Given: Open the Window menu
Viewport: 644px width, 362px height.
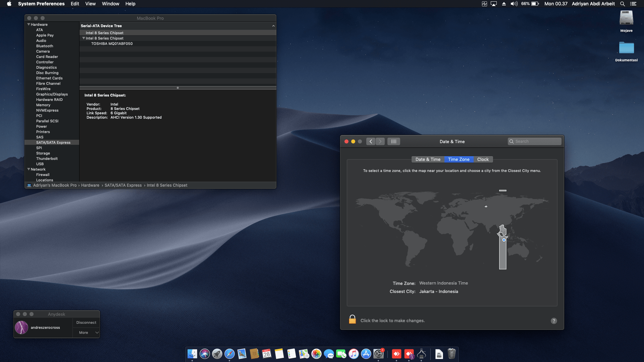Looking at the screenshot, I should coord(110,4).
